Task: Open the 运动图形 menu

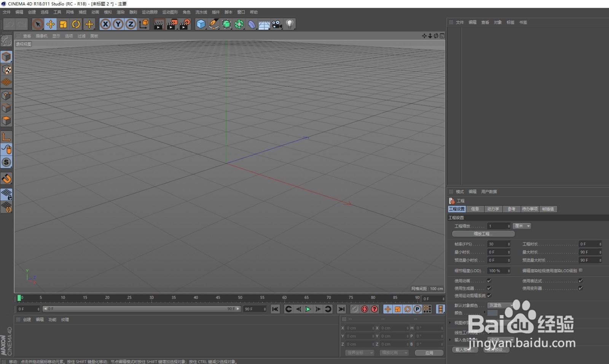Action: (170, 12)
